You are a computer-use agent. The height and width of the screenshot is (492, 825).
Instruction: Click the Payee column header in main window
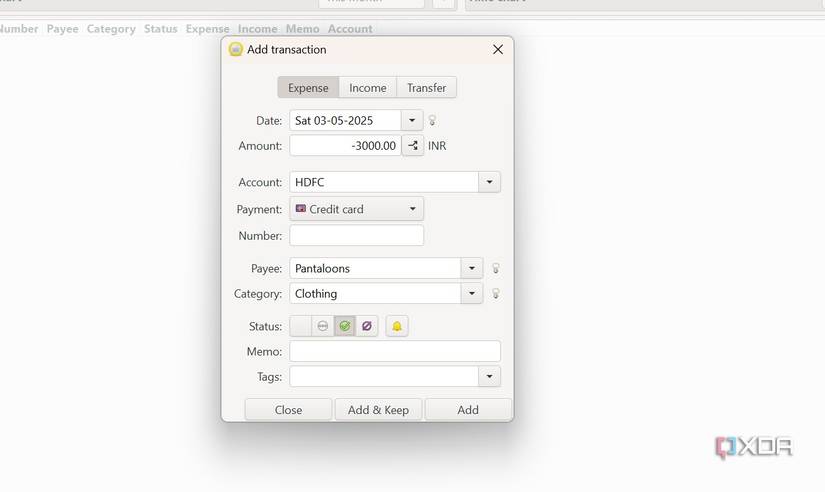(x=63, y=29)
